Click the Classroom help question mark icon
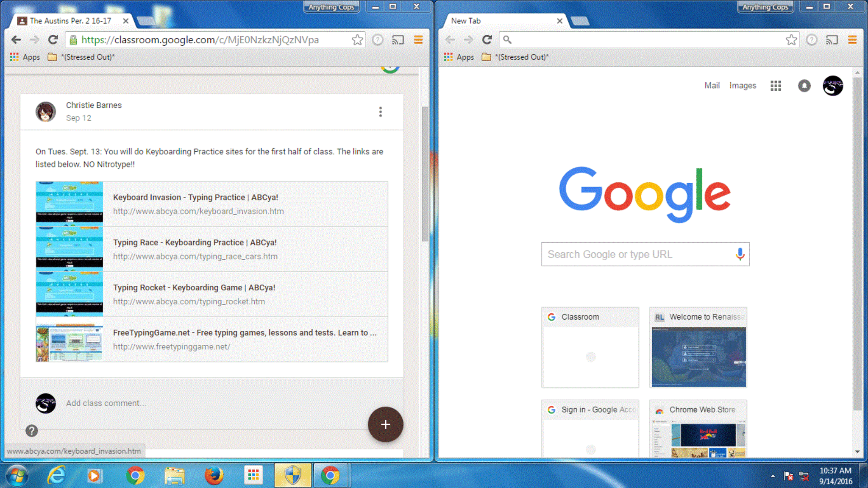This screenshot has height=488, width=868. 32,431
